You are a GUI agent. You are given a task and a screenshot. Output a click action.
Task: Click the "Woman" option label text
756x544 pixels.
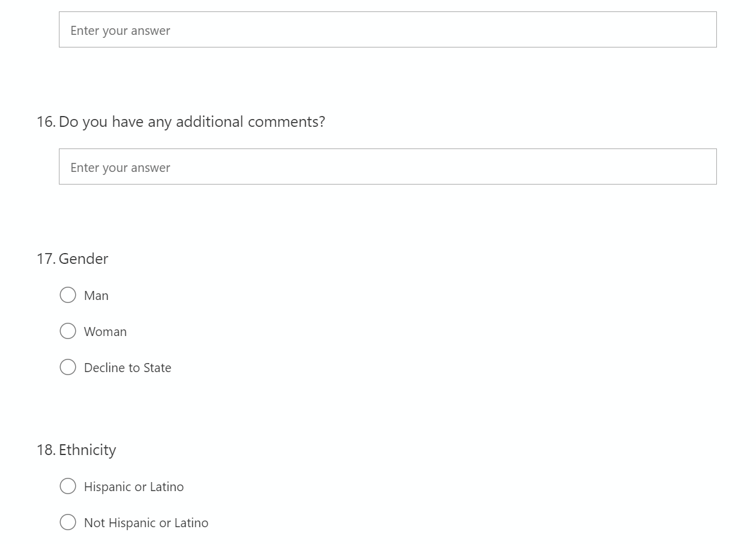tap(105, 332)
